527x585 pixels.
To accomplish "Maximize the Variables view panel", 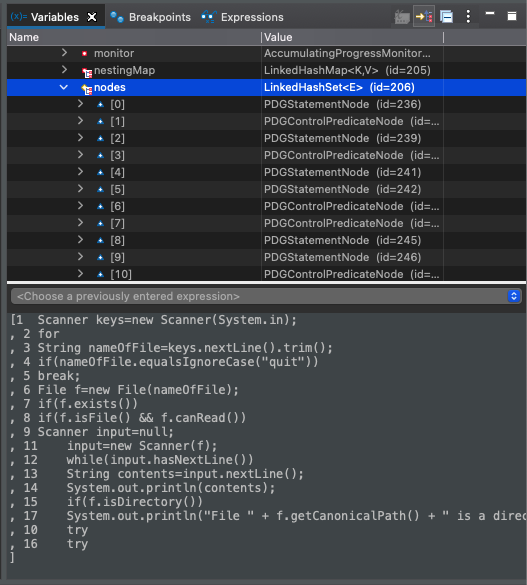I will pos(512,16).
